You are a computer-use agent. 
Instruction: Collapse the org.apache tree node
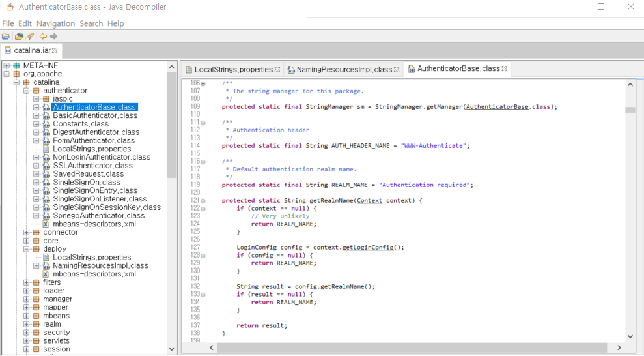click(7, 74)
